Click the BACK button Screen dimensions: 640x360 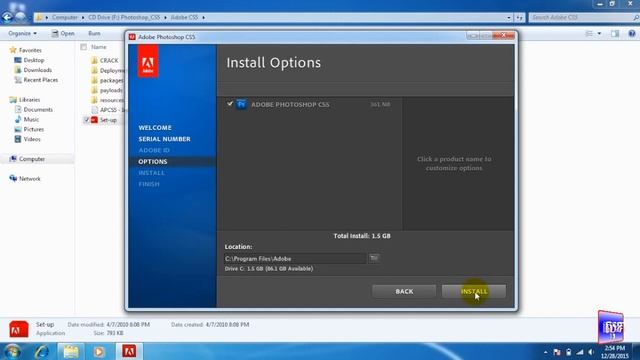click(404, 291)
